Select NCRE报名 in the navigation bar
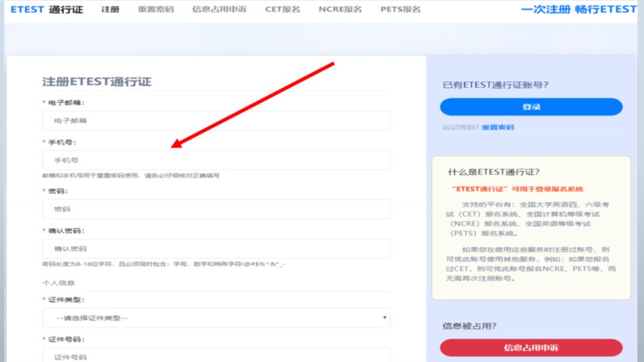 pyautogui.click(x=340, y=10)
